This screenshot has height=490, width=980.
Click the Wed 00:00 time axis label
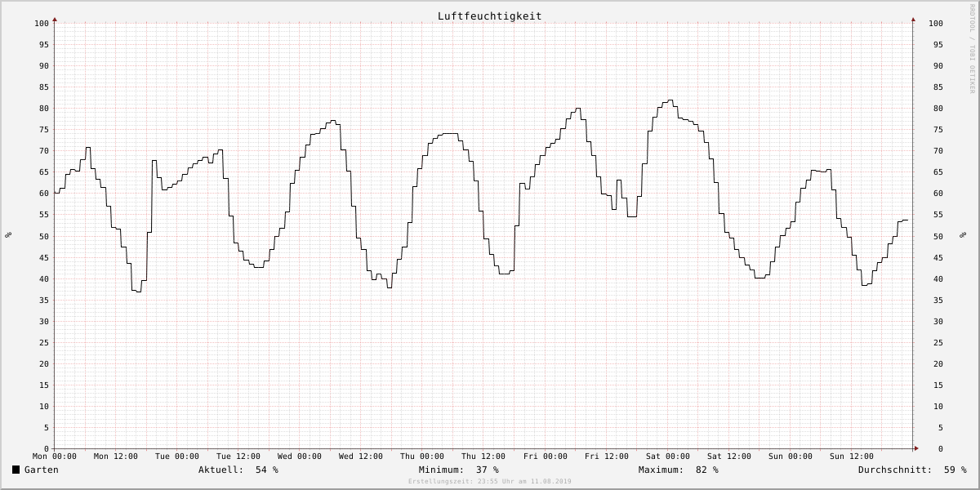click(300, 457)
